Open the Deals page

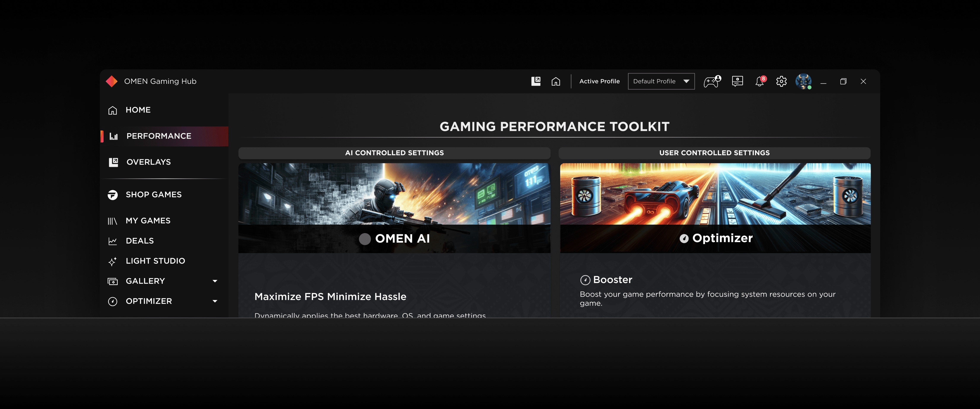tap(140, 241)
